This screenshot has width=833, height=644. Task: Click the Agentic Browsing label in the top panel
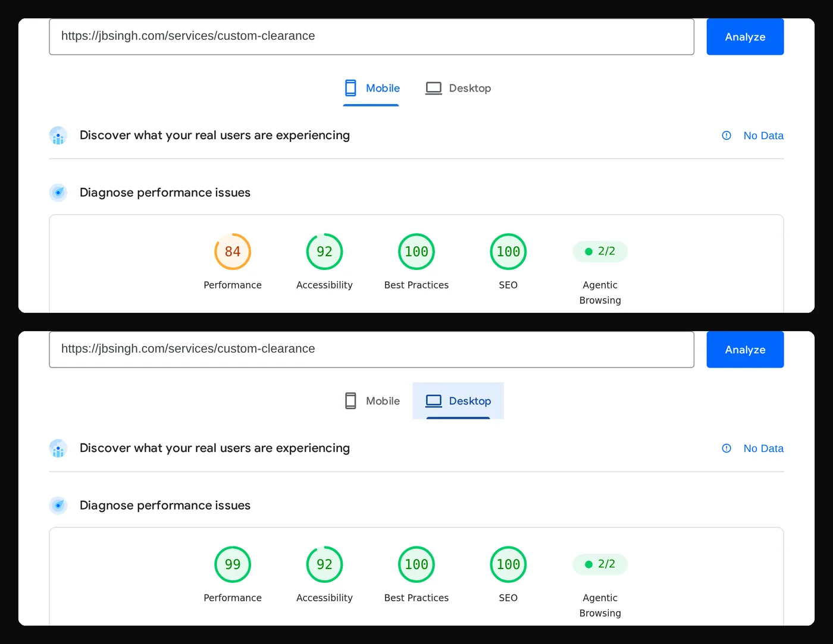click(600, 293)
